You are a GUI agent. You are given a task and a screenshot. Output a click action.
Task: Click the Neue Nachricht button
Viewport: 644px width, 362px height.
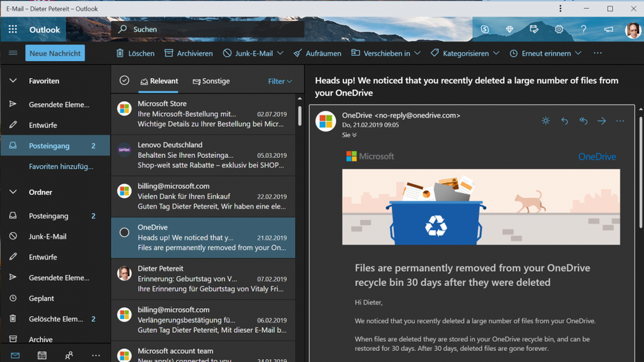click(x=55, y=53)
